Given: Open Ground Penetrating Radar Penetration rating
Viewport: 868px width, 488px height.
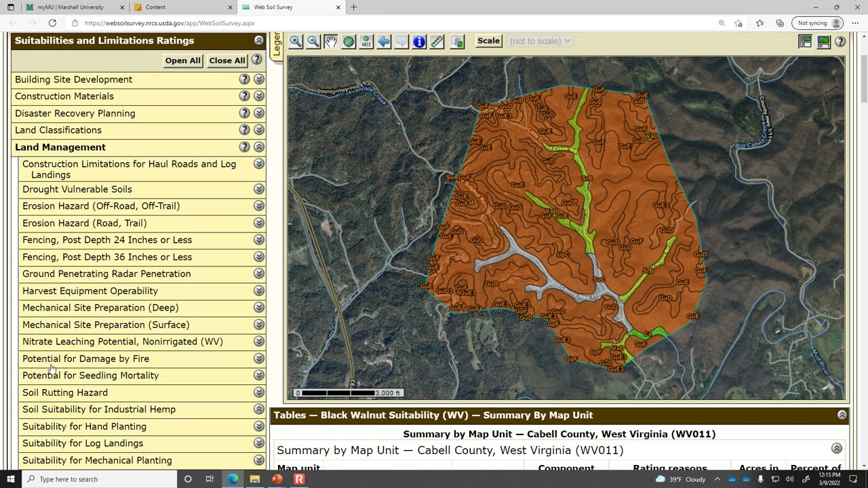Looking at the screenshot, I should point(106,274).
